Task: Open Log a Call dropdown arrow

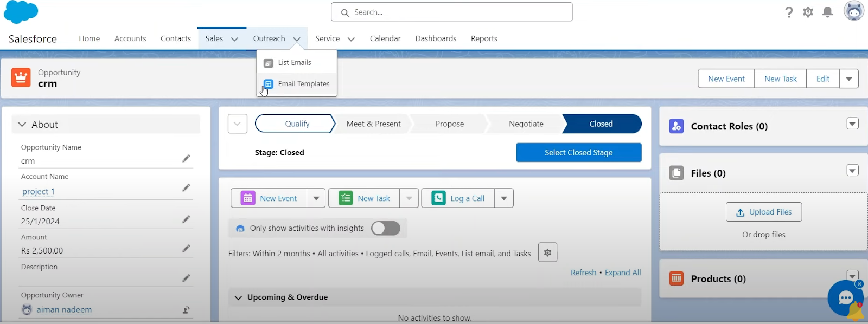Action: tap(504, 198)
